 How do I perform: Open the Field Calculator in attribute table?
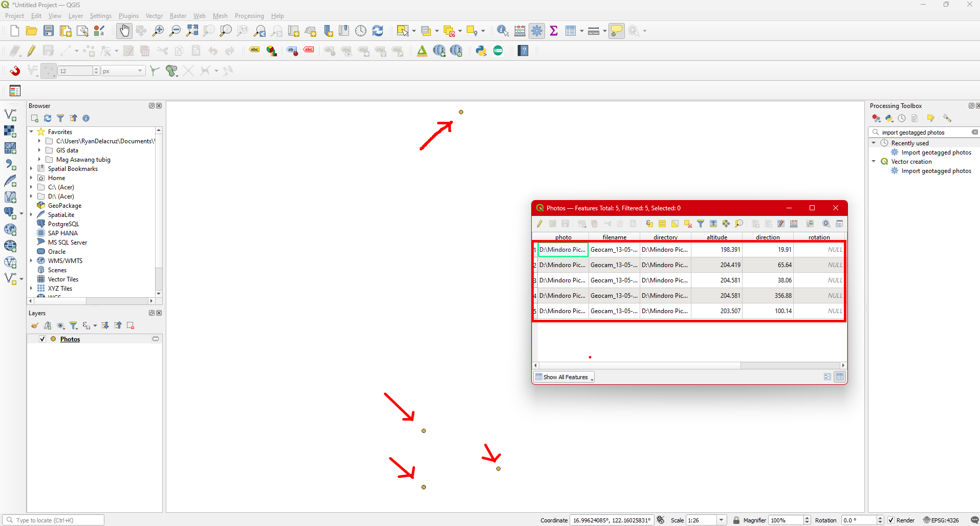pos(794,224)
